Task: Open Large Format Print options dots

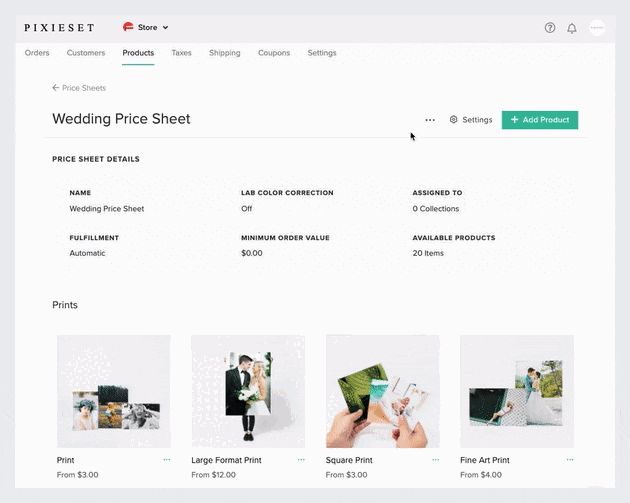Action: tap(301, 460)
